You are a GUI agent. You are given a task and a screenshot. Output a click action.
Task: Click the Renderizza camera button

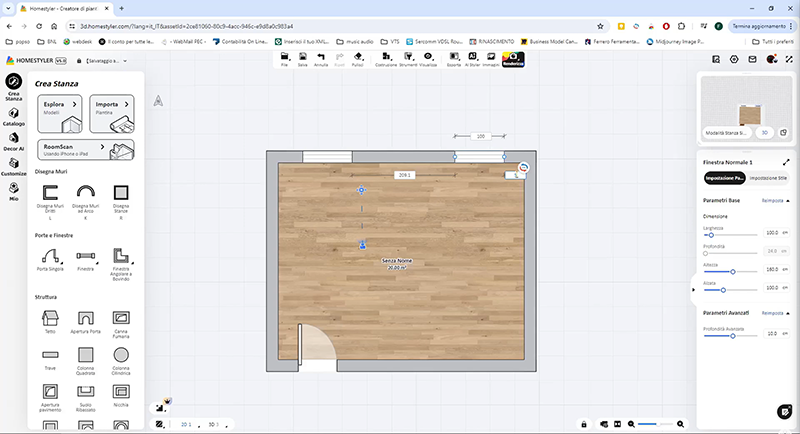click(513, 60)
